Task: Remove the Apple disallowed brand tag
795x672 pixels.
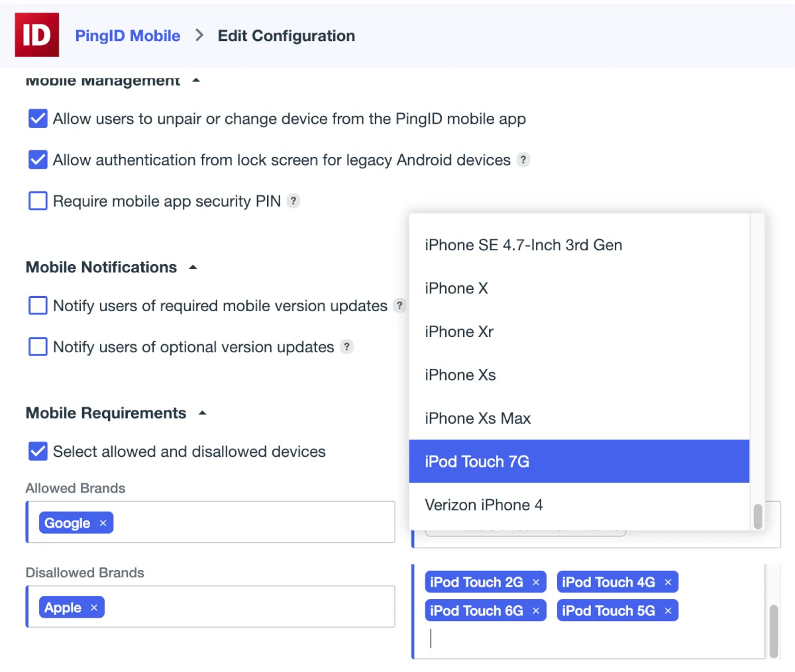Action: pos(94,608)
